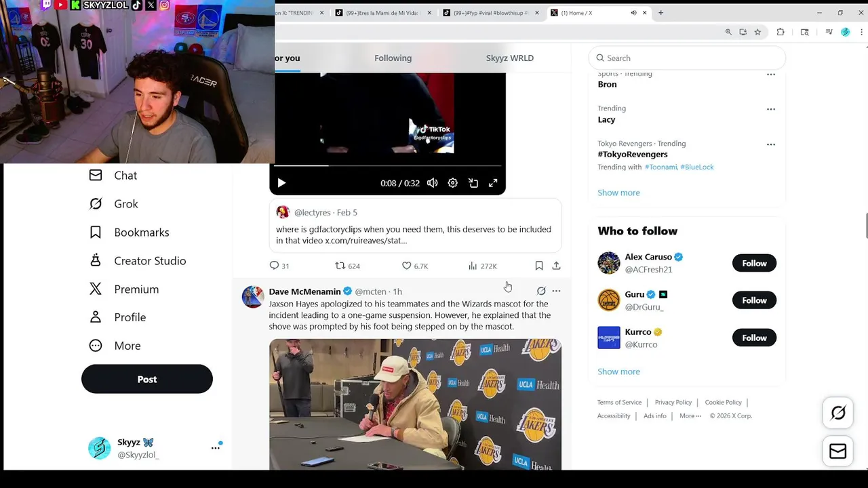Open Alex Caruso's profile avatar

pos(609,263)
